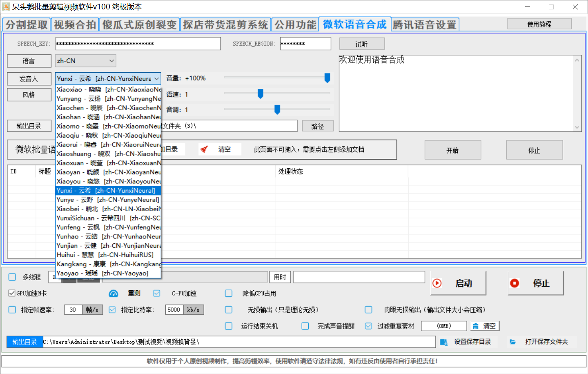The image size is (588, 374).
Task: Click the 用时 elapsed time field
Action: click(359, 277)
